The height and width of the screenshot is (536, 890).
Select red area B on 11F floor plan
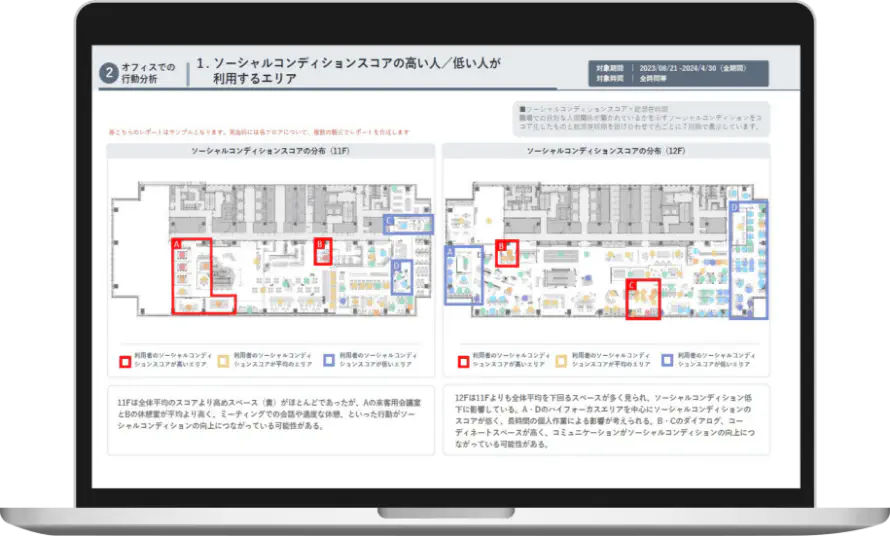click(x=321, y=250)
